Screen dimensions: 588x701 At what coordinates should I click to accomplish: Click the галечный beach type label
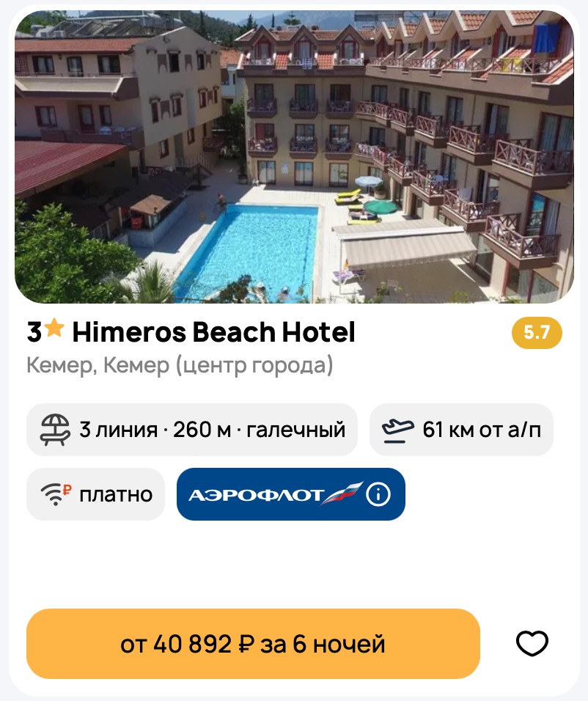click(x=296, y=430)
